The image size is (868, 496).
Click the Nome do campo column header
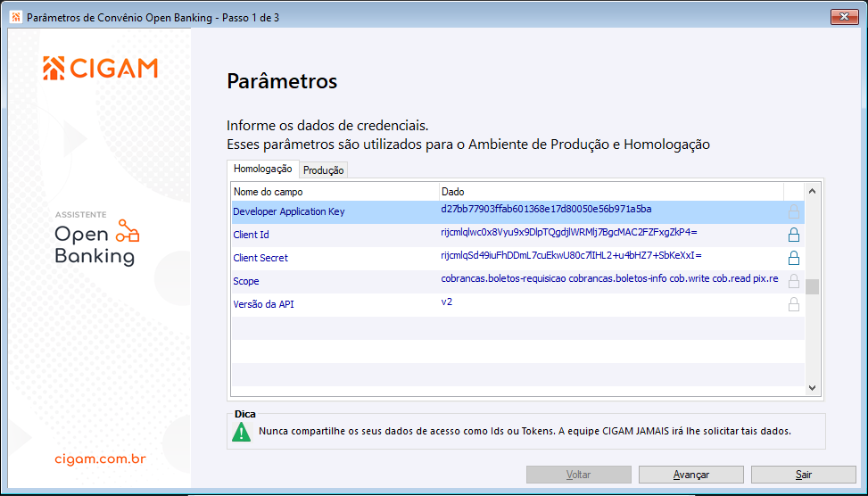335,192
